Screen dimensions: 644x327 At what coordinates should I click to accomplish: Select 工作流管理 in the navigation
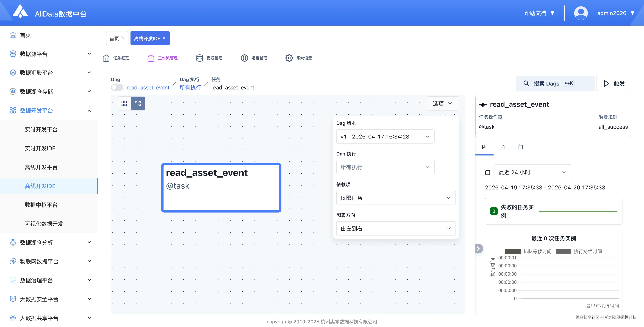pyautogui.click(x=163, y=58)
